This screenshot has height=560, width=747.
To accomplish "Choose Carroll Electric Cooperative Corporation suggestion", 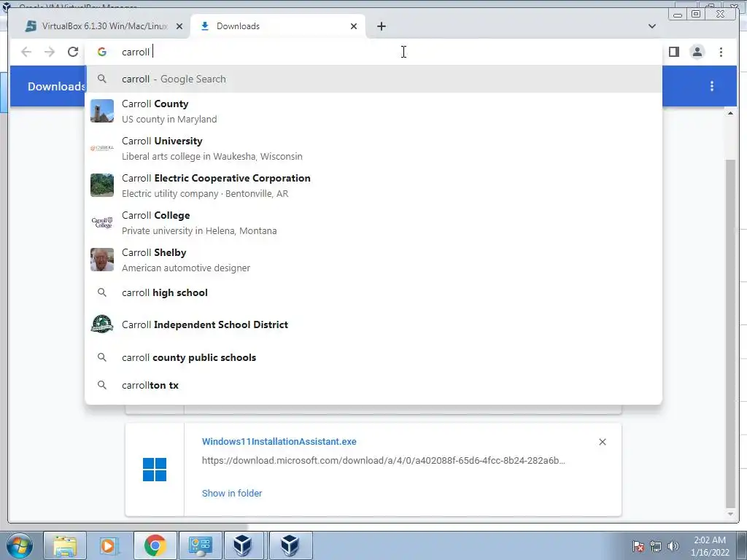I will 373,186.
